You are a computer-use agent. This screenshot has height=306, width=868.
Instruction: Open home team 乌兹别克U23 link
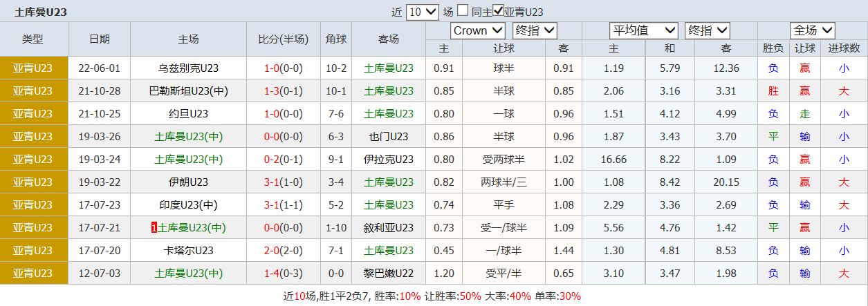[x=188, y=68]
